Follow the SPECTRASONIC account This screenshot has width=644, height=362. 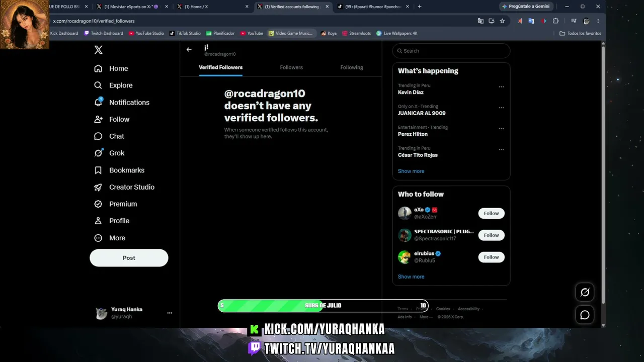pyautogui.click(x=491, y=235)
